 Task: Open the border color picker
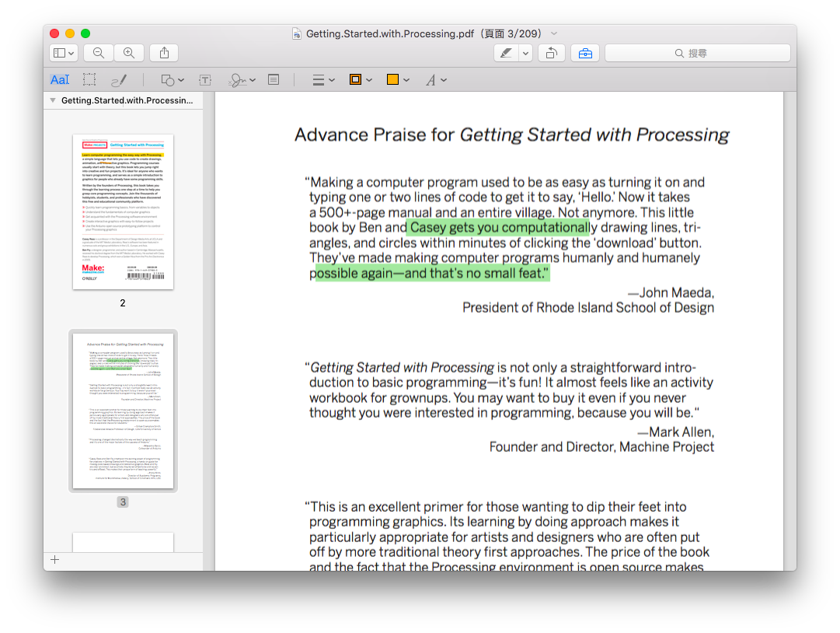point(361,80)
